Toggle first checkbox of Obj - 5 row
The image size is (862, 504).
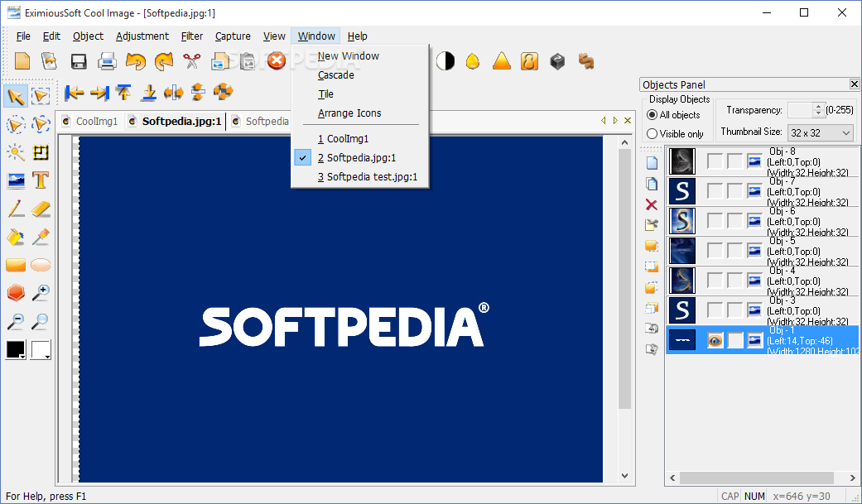pyautogui.click(x=715, y=251)
